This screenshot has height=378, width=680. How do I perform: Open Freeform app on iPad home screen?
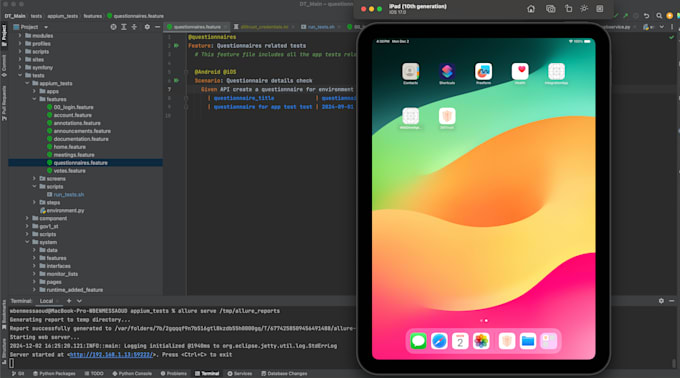pyautogui.click(x=483, y=72)
